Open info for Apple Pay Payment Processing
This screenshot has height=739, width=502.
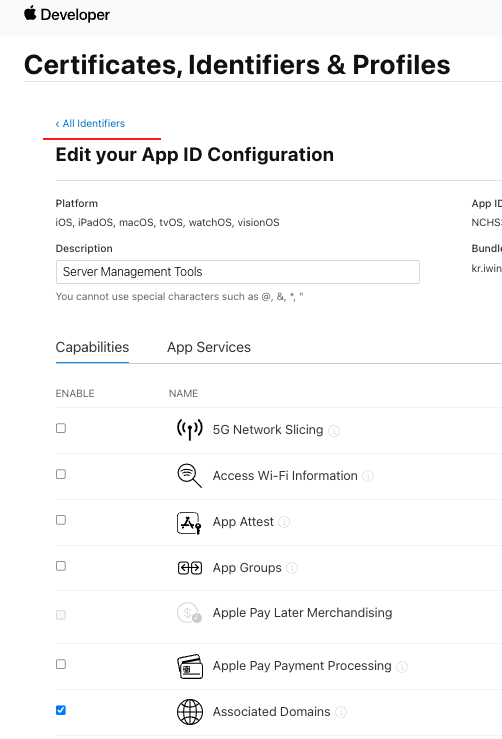pyautogui.click(x=402, y=667)
